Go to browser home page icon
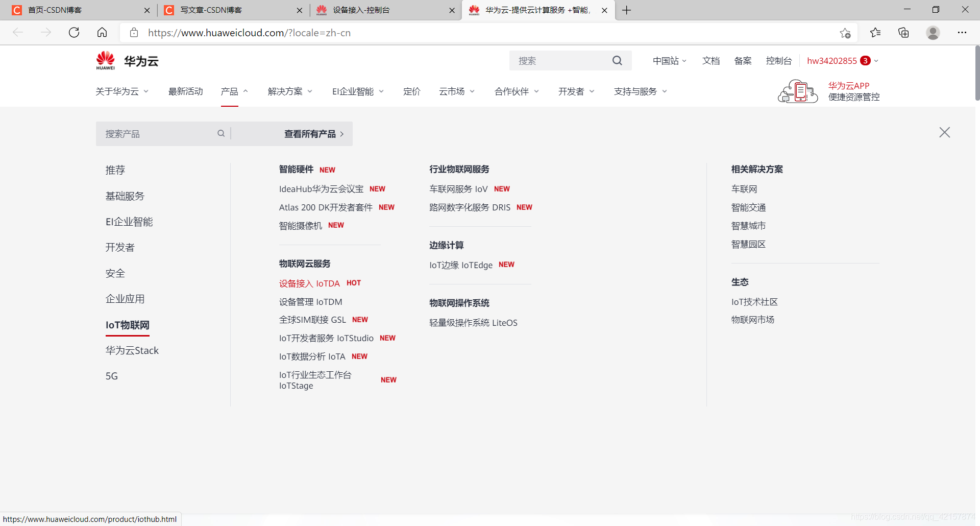Image resolution: width=980 pixels, height=526 pixels. point(102,33)
